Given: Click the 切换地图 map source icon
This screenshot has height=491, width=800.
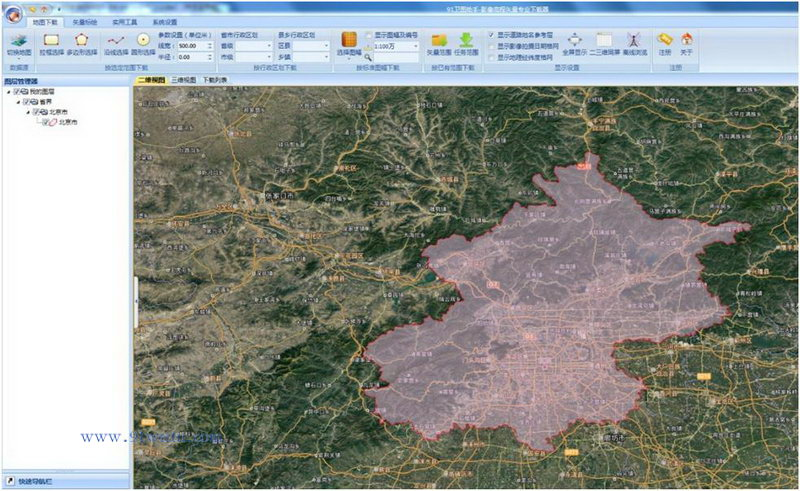Looking at the screenshot, I should tap(19, 41).
